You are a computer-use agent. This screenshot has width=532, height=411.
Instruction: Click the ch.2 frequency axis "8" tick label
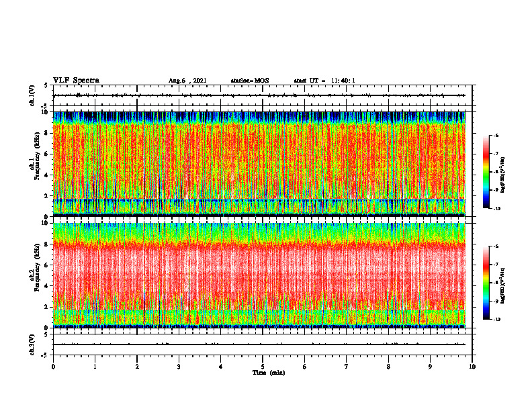(x=47, y=244)
